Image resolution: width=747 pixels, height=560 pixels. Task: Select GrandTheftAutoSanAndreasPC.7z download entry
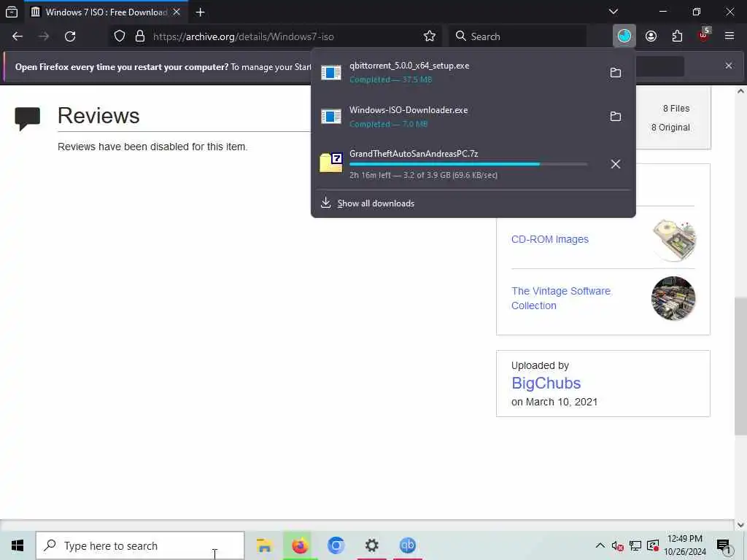pos(457,164)
